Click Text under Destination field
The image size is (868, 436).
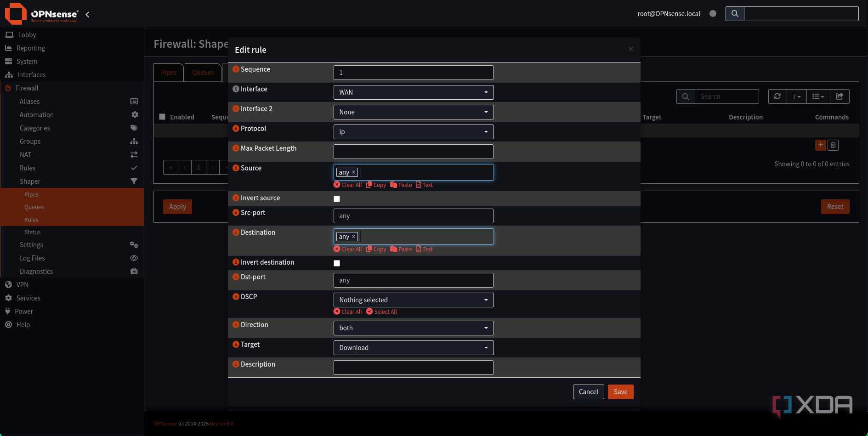click(424, 249)
